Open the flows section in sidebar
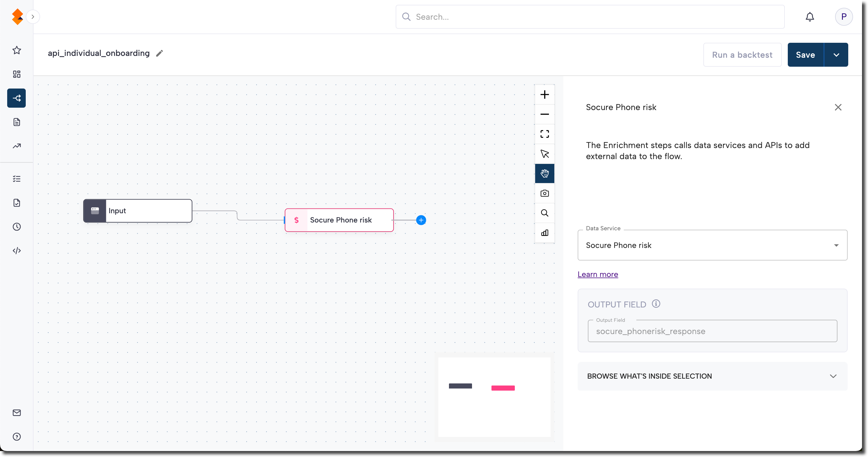The image size is (868, 457). pos(16,98)
